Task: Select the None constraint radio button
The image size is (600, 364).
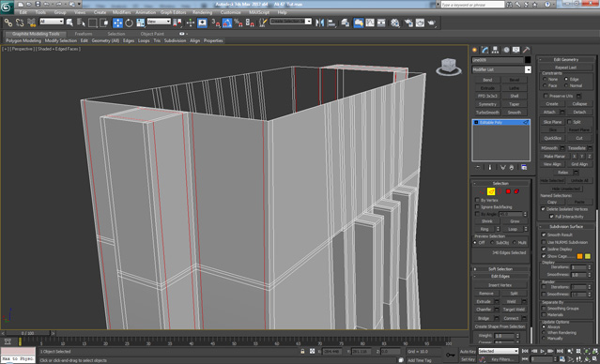Action: pos(545,79)
